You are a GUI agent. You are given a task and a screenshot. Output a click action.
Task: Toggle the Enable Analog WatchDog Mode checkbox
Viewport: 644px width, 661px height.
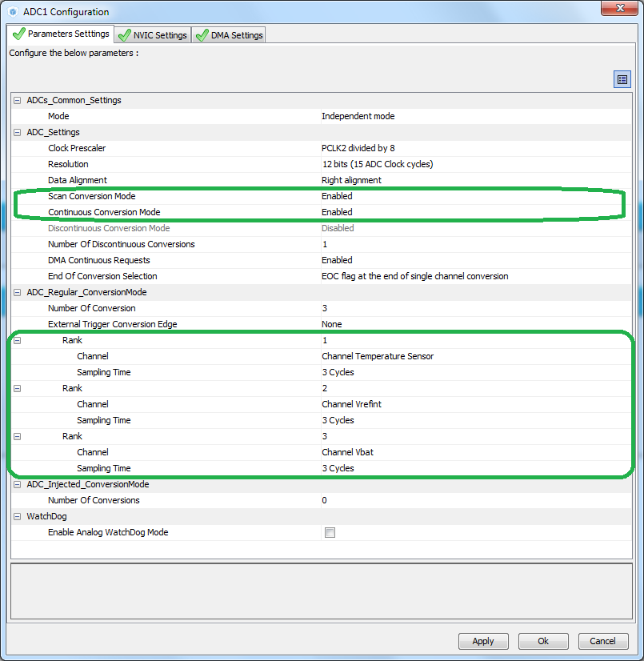330,532
